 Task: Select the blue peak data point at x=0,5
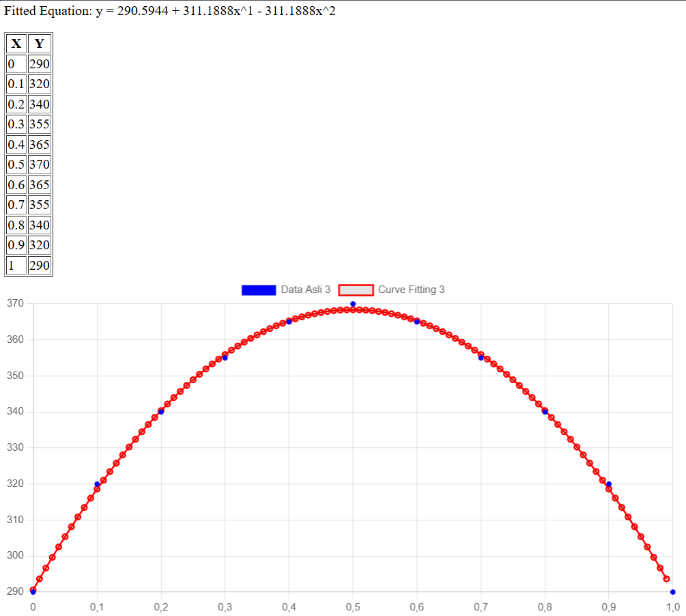tap(353, 304)
